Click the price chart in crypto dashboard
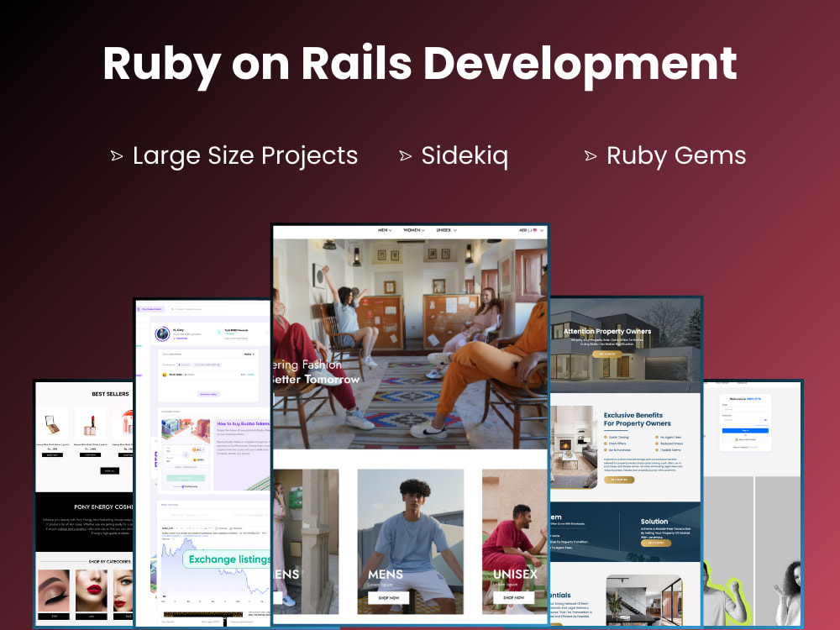Viewport: 840px width, 630px height. pos(214,568)
